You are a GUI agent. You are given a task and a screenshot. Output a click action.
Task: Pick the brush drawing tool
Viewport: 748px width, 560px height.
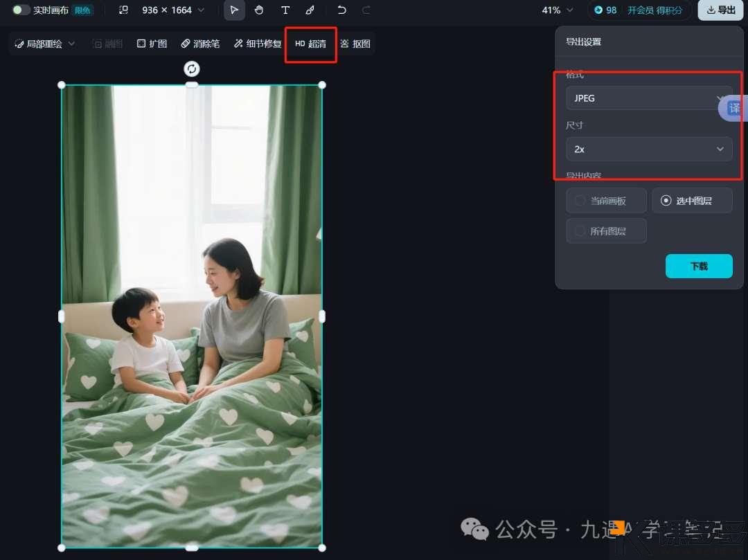[310, 10]
